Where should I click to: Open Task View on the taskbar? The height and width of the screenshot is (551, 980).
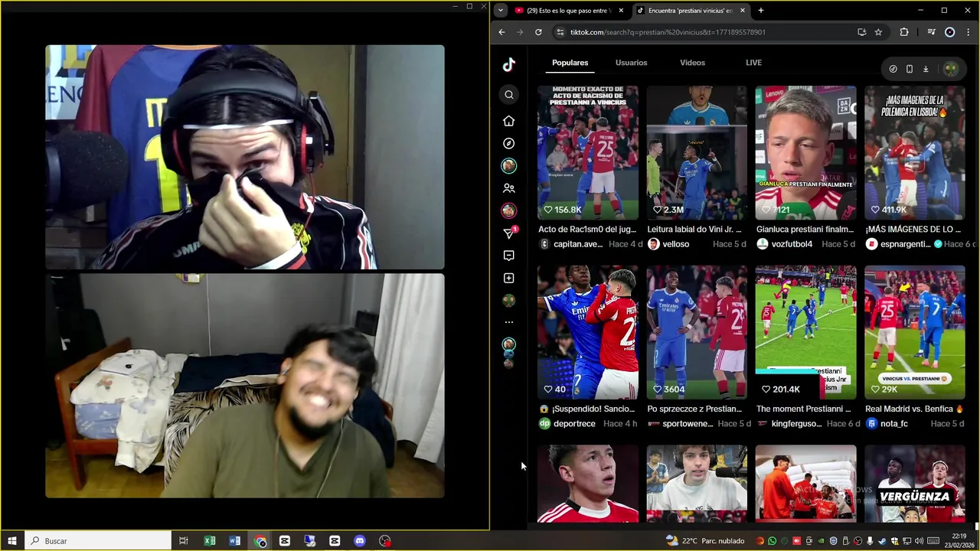click(x=184, y=541)
